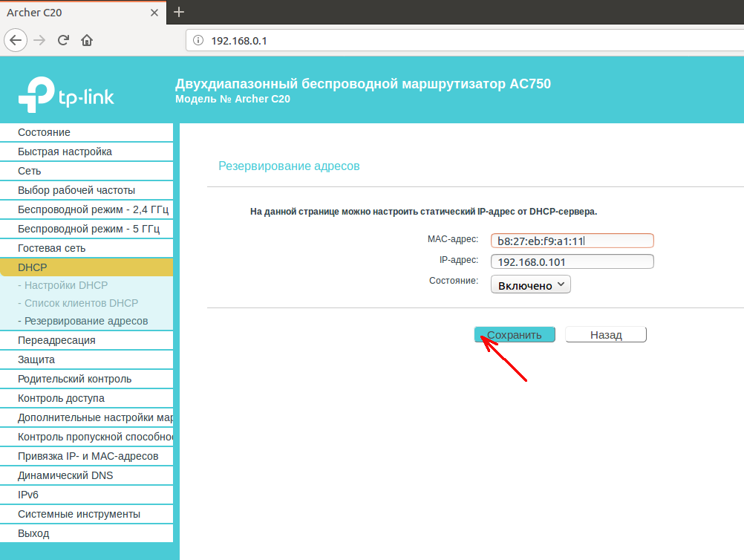
Task: Open Системные инструменты menu item
Action: [79, 514]
